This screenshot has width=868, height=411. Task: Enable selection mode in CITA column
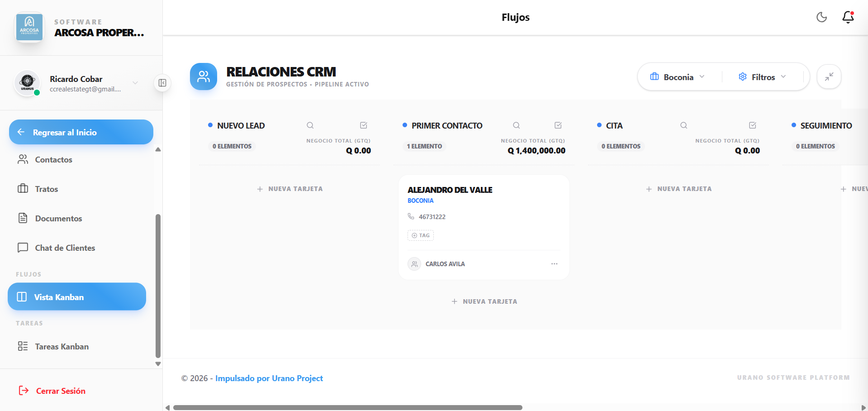coord(752,125)
